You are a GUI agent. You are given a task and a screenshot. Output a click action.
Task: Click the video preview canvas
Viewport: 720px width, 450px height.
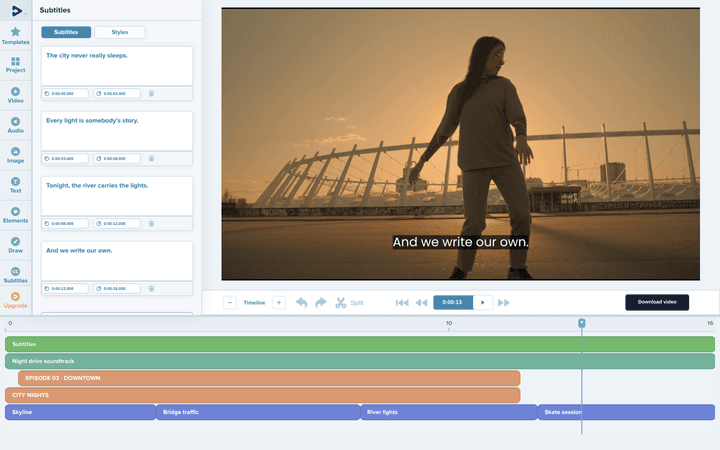(x=461, y=144)
